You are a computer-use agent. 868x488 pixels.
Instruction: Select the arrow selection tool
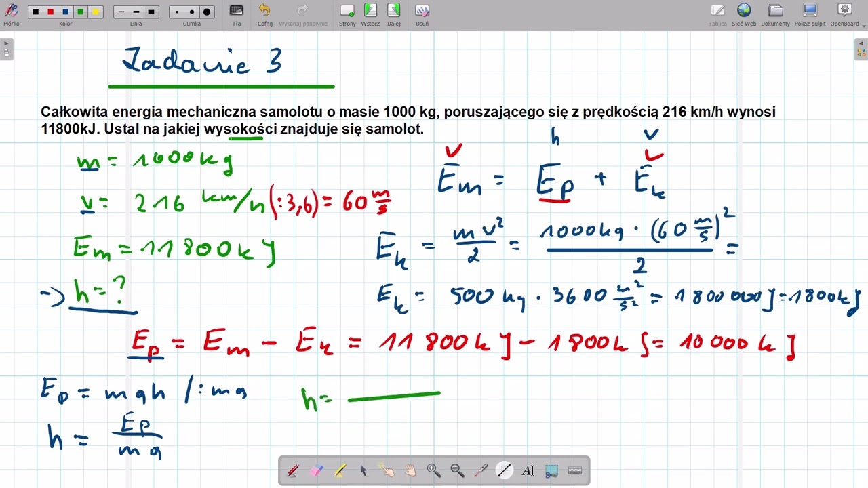pos(363,470)
